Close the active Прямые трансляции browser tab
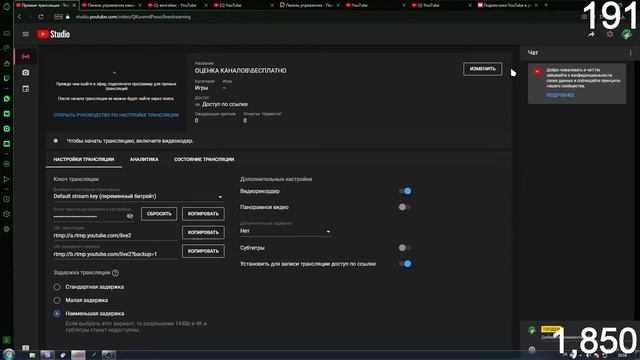Screen dimensions: 640x360 click(74, 5)
